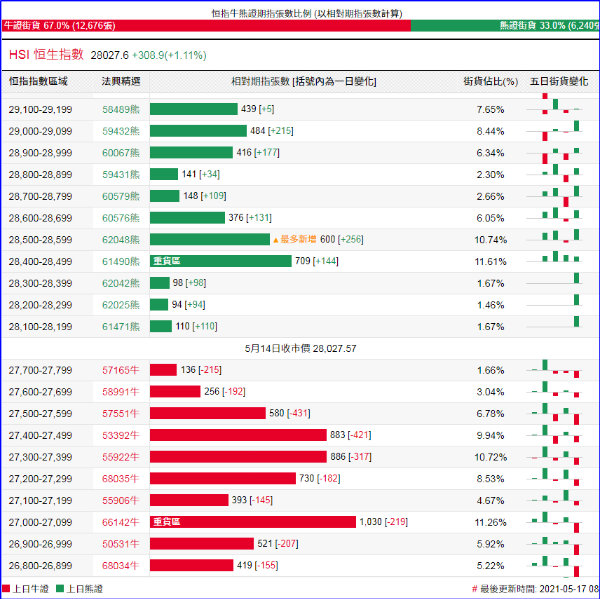
Task: Click the index range 28,500-28,599
Action: [x=41, y=240]
